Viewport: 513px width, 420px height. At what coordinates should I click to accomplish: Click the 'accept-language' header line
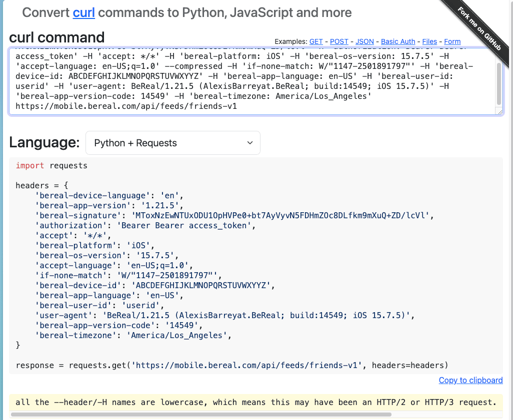114,265
